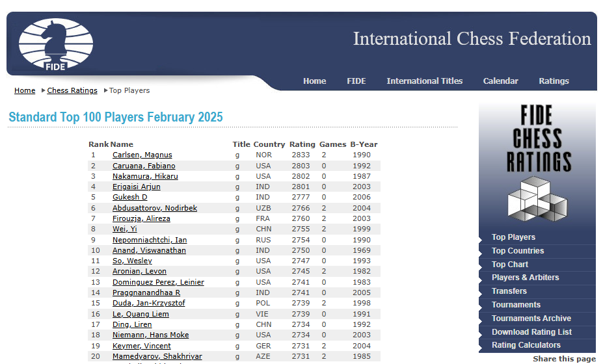Open the Home navigation menu item
Viewport: 603px width, 364px height.
tap(314, 81)
